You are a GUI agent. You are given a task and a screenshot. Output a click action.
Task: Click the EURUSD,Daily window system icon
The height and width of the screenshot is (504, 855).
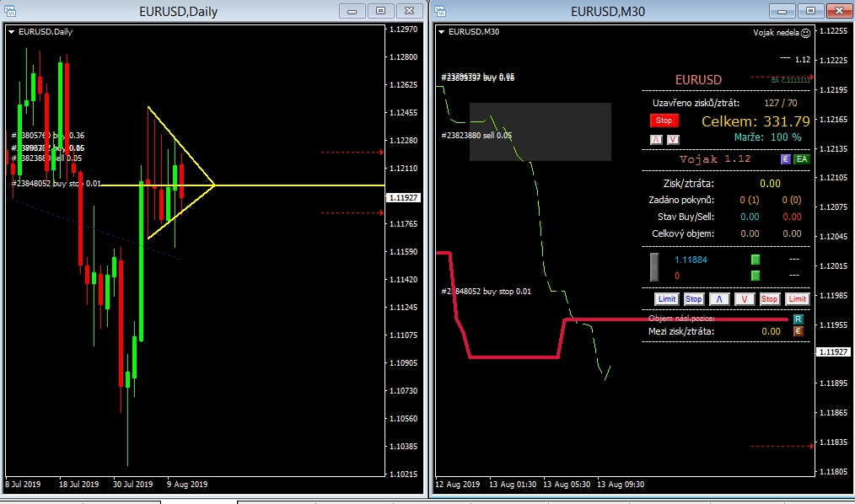click(10, 11)
